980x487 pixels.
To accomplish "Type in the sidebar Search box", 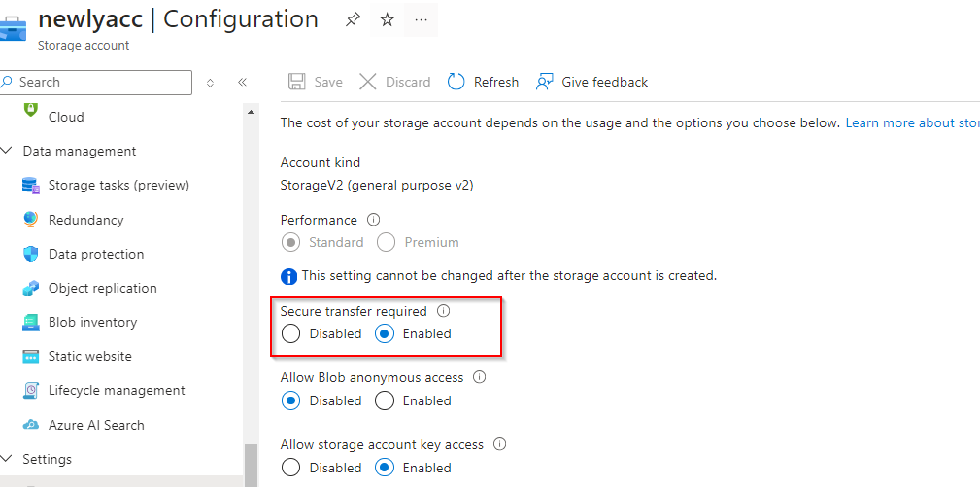I will coord(102,83).
